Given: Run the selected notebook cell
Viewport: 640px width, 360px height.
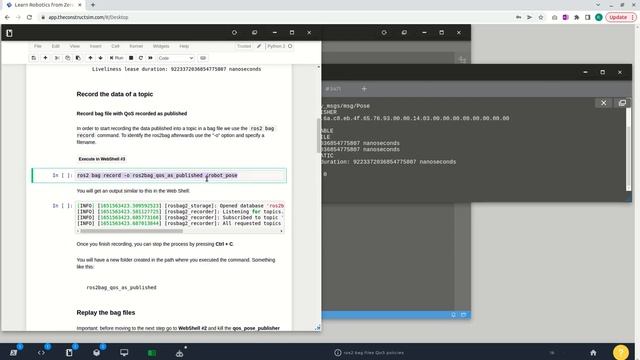Looking at the screenshot, I should pyautogui.click(x=116, y=58).
